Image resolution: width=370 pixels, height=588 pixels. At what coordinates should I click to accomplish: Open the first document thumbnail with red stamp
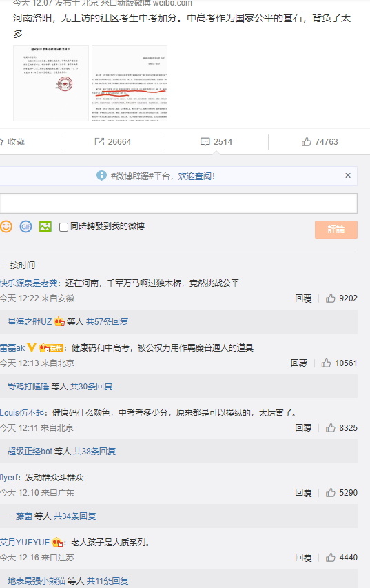click(51, 83)
